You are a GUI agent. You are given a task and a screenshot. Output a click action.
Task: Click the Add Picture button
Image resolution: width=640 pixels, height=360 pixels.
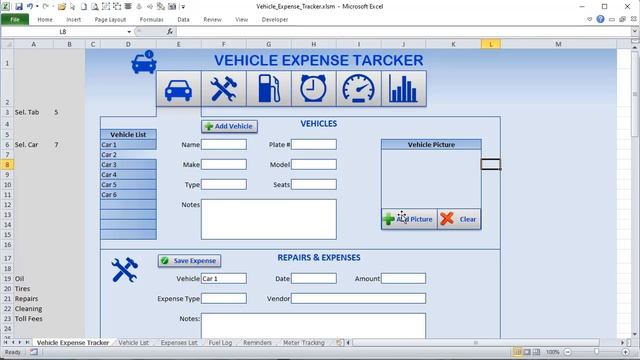(x=409, y=219)
